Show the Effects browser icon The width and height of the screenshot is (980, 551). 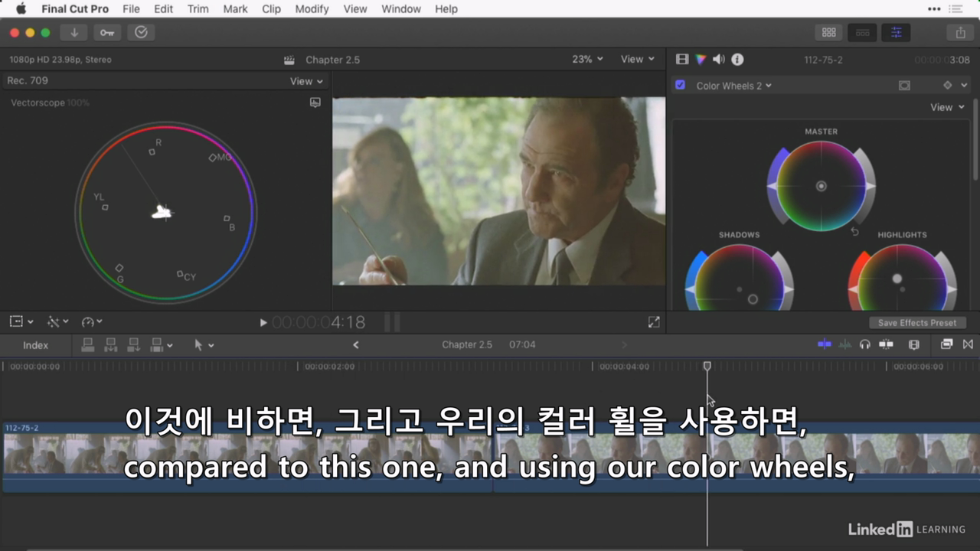click(947, 344)
